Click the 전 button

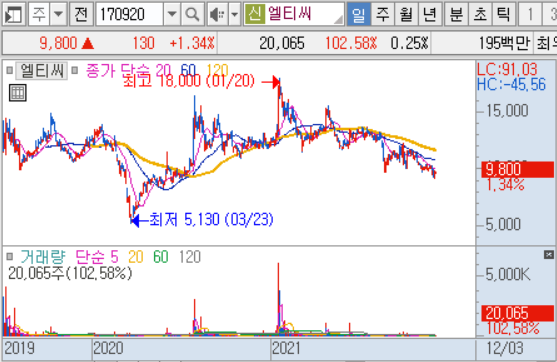click(81, 14)
